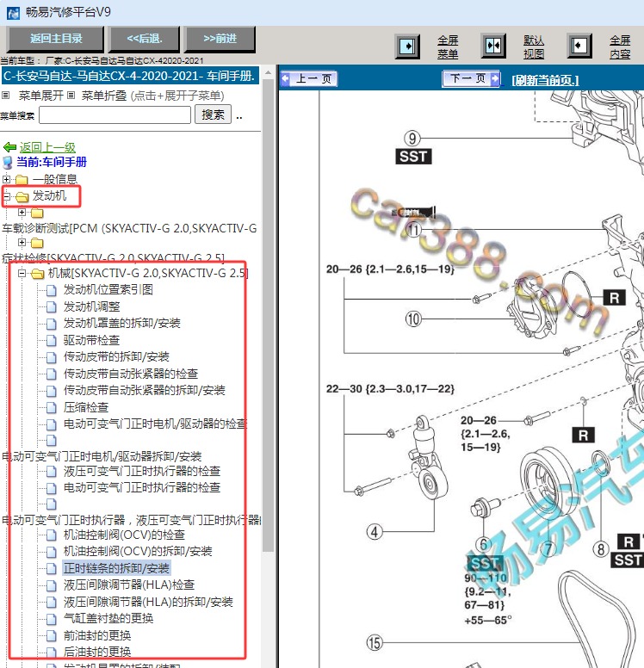The width and height of the screenshot is (644, 668).
Task: Click document icon beside 发动机位置索引图
Action: coord(51,291)
